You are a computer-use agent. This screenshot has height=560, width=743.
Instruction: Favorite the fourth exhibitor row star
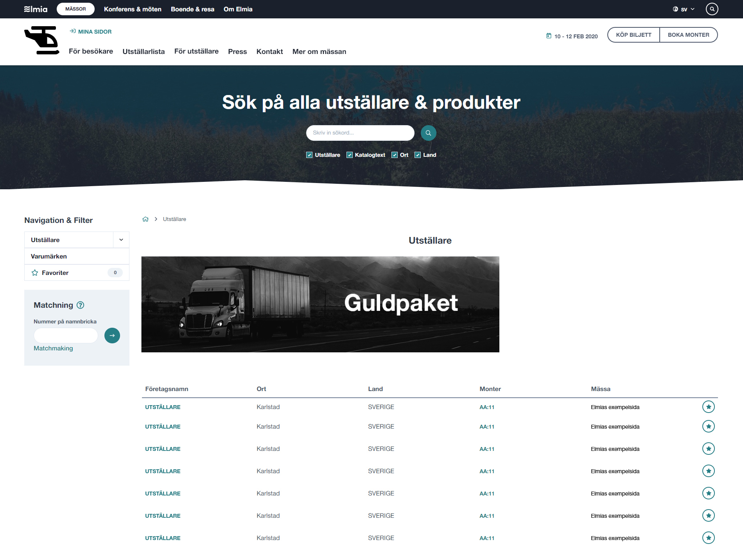pyautogui.click(x=708, y=471)
